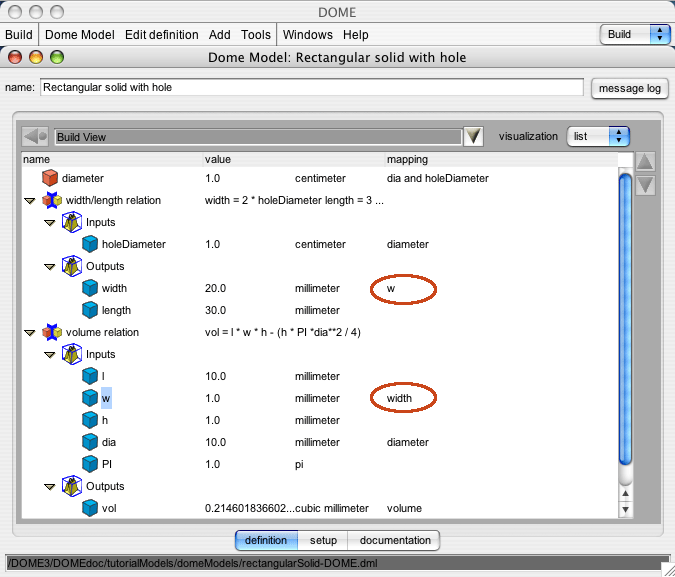Open the Help menu
This screenshot has width=675, height=577.
pyautogui.click(x=356, y=34)
